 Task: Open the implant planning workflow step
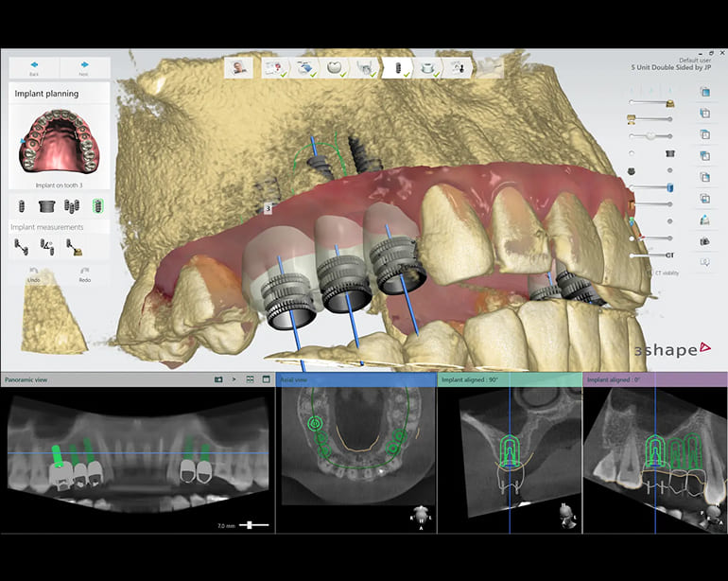[x=398, y=68]
